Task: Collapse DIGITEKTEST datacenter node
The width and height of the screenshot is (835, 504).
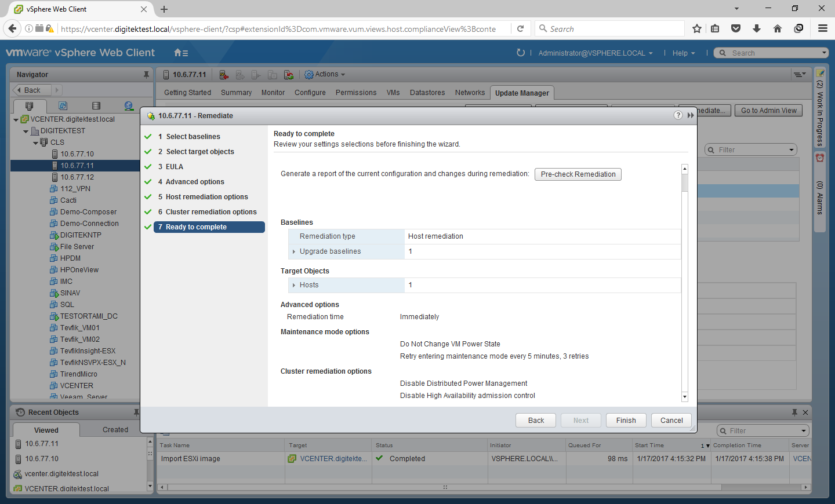Action: tap(26, 131)
